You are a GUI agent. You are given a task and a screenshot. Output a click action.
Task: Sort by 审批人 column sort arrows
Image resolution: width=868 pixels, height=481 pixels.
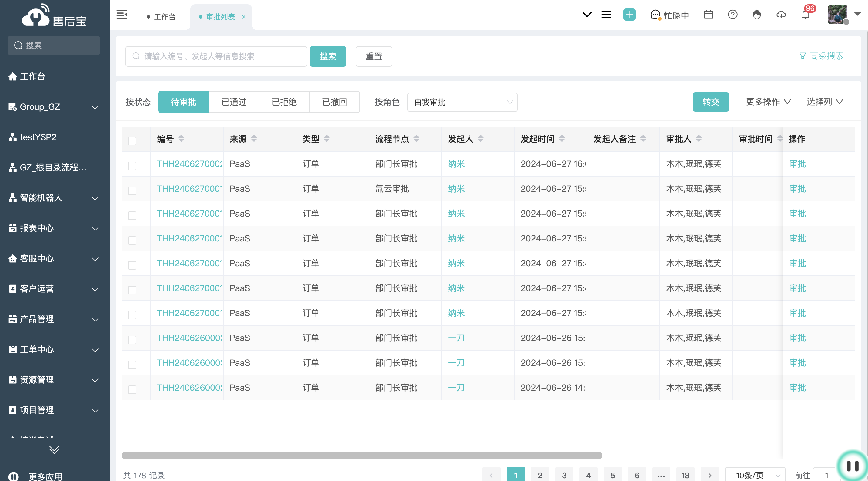699,138
